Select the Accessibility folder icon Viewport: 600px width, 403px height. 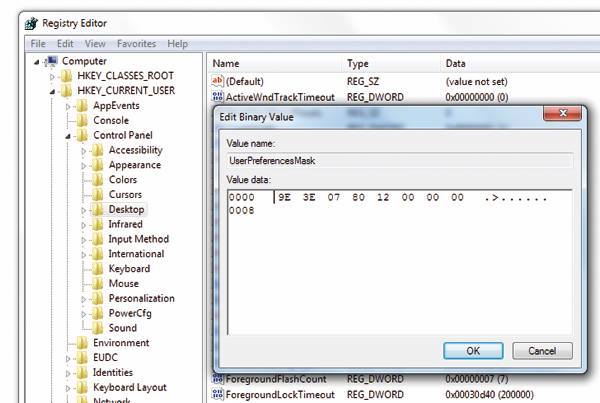click(x=97, y=150)
